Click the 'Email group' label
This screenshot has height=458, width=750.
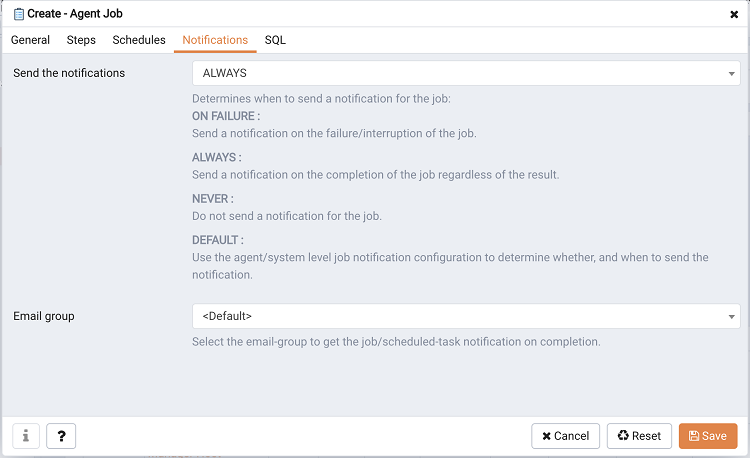(x=44, y=316)
